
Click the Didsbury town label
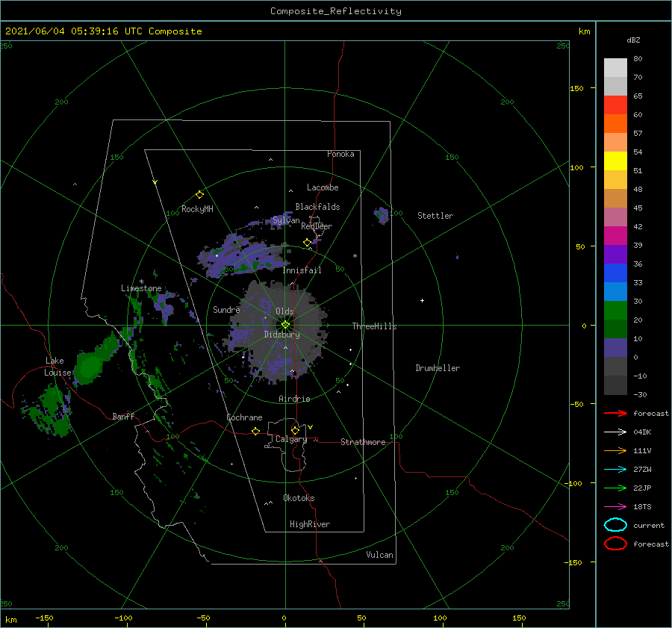point(282,335)
